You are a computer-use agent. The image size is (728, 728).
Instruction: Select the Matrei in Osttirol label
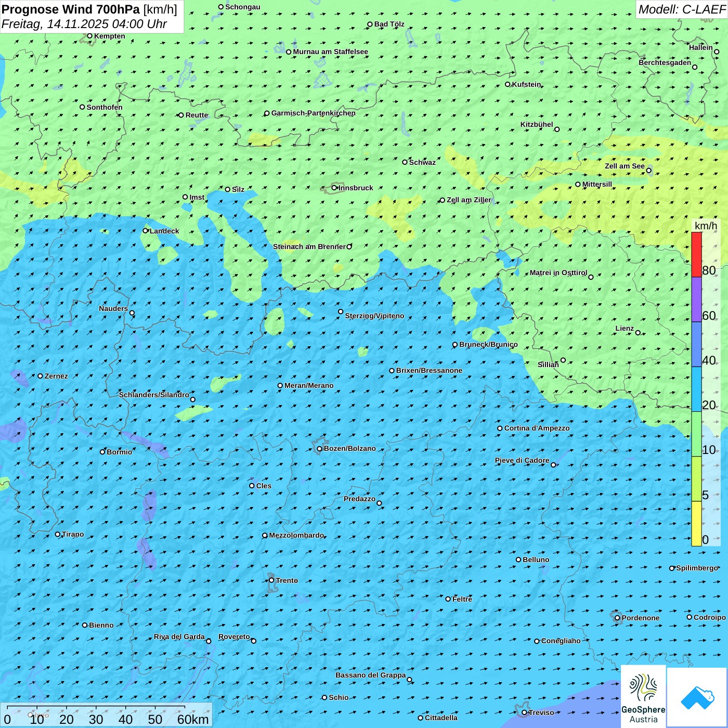[558, 272]
